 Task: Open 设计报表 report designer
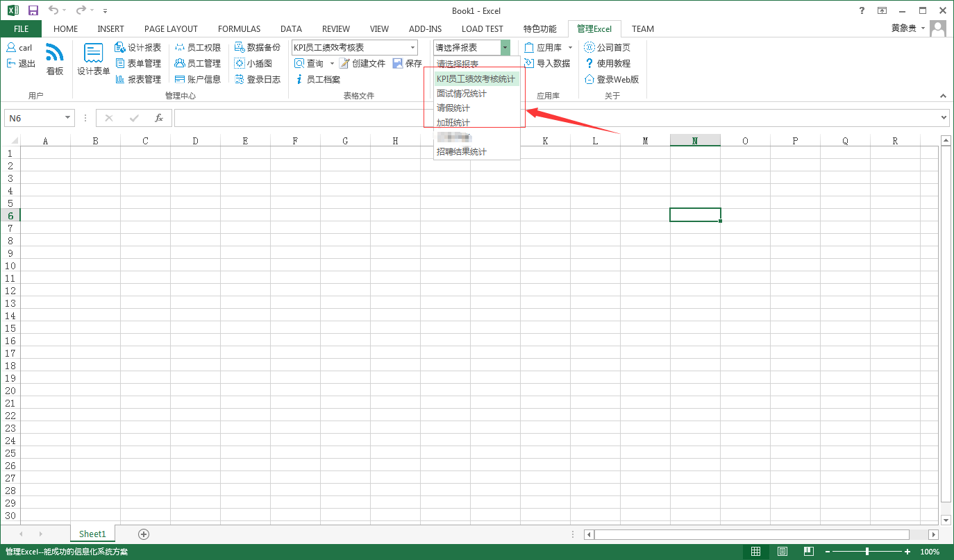tap(137, 47)
